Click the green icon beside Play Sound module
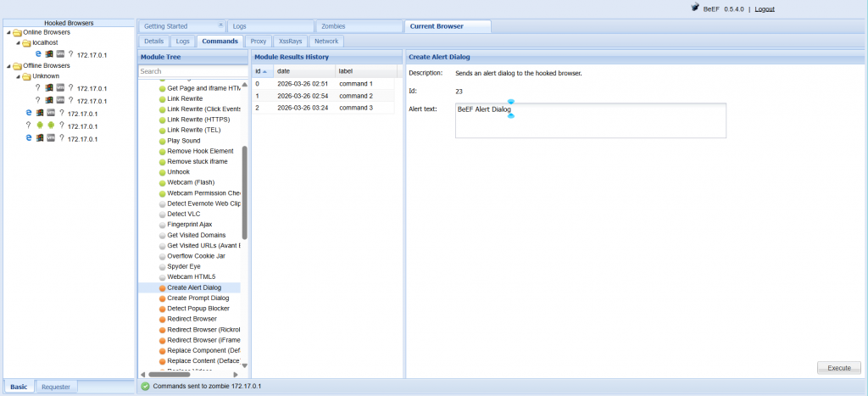 tap(162, 141)
